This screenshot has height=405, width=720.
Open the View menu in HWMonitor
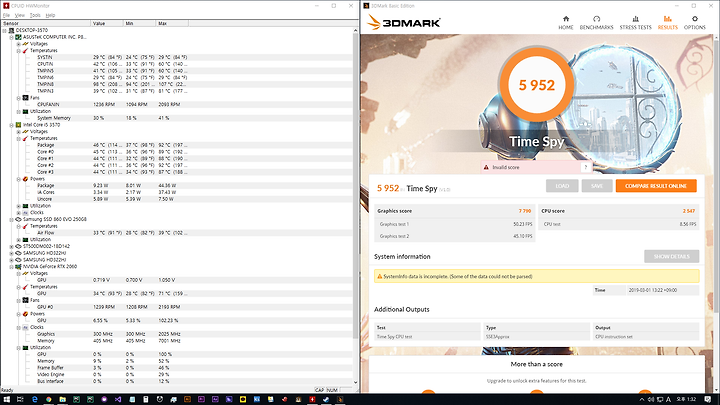point(20,15)
